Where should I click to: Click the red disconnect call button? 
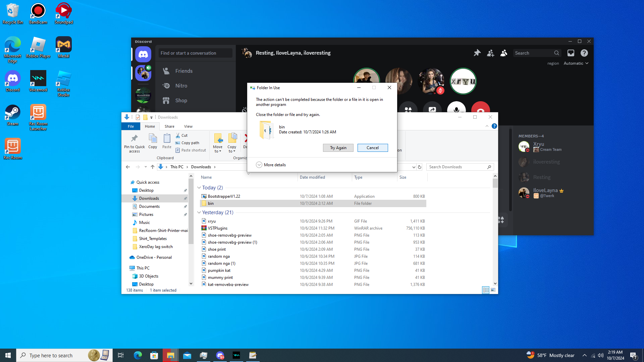[480, 108]
